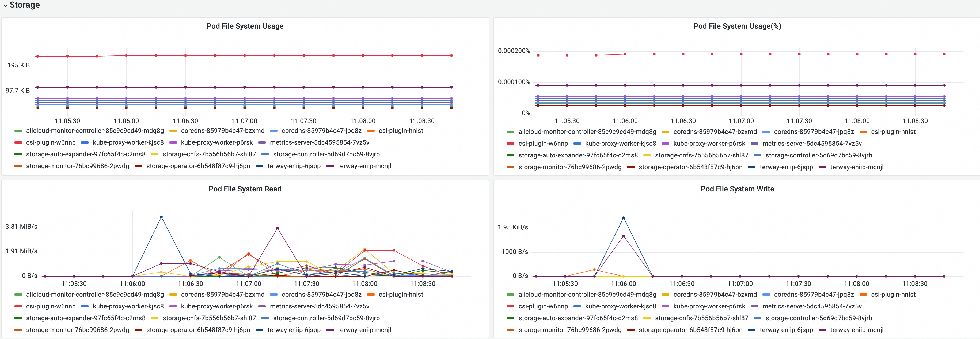Click orange csi-plugin-hnlst swatch in Usage KiB legend
Screen dimensions: 980x339
[x=371, y=131]
